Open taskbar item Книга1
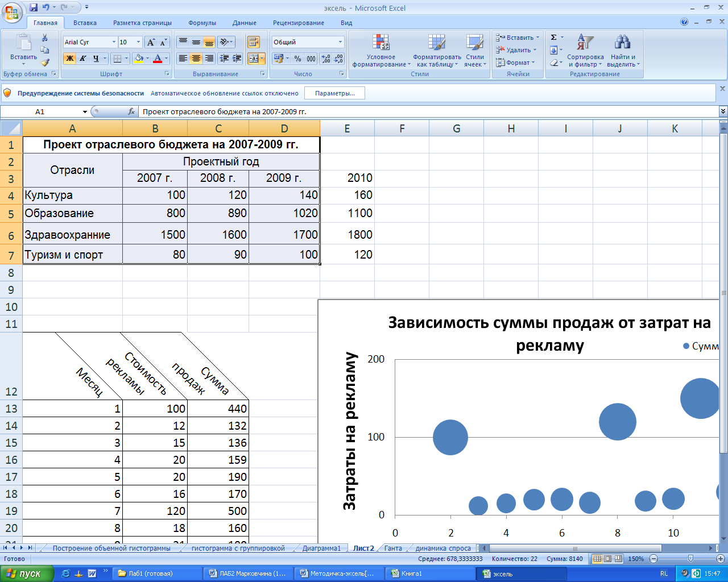The image size is (728, 582). pyautogui.click(x=431, y=573)
